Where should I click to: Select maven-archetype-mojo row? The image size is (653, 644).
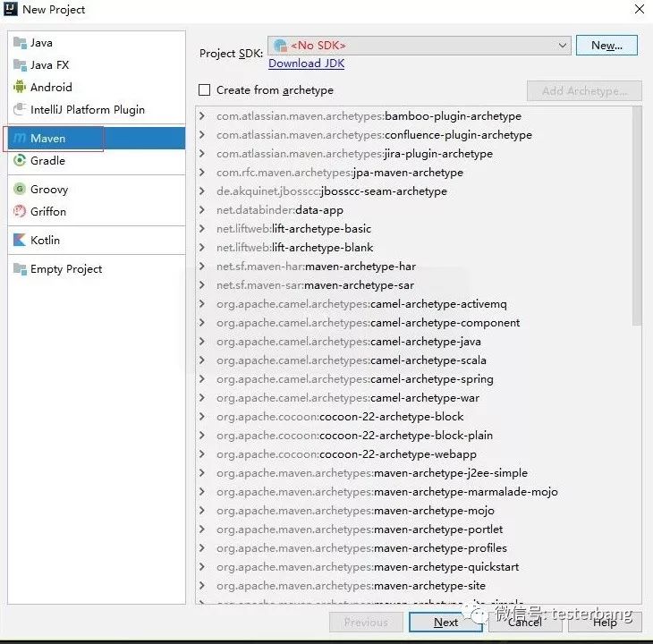[x=414, y=511]
